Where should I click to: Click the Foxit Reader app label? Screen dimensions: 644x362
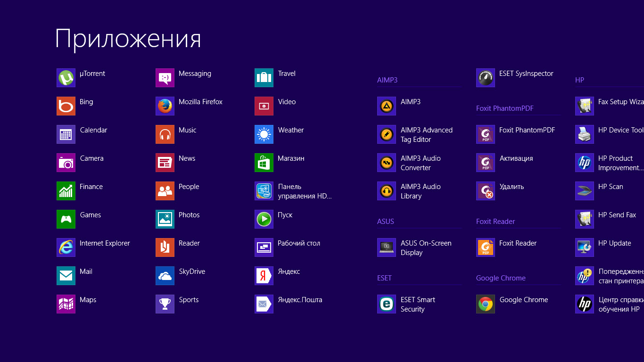pos(518,243)
